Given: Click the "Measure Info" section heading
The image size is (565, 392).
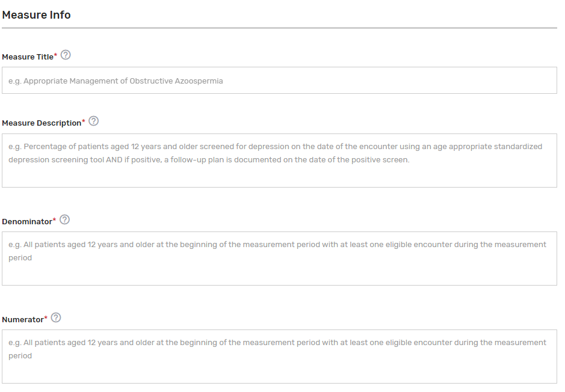Looking at the screenshot, I should pyautogui.click(x=37, y=15).
